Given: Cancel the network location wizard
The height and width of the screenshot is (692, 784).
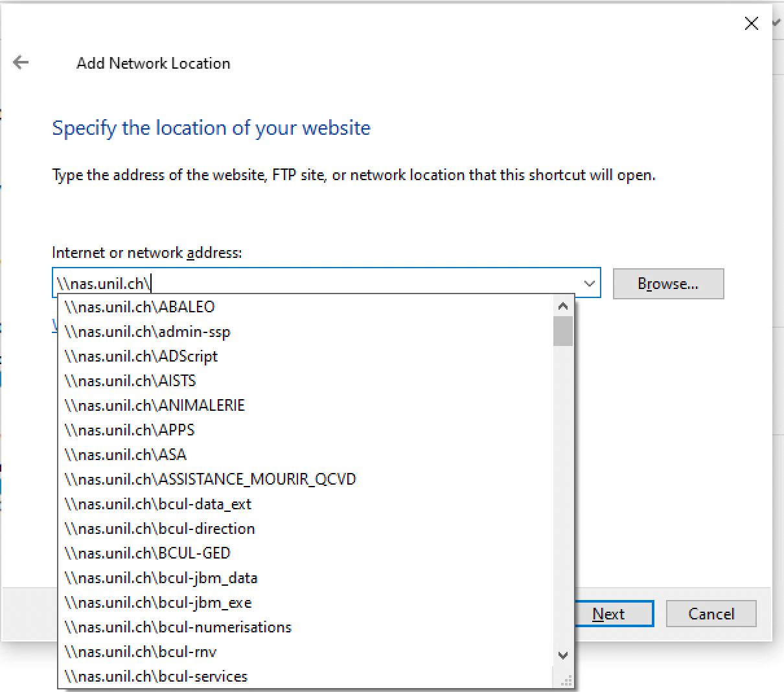Looking at the screenshot, I should (711, 614).
